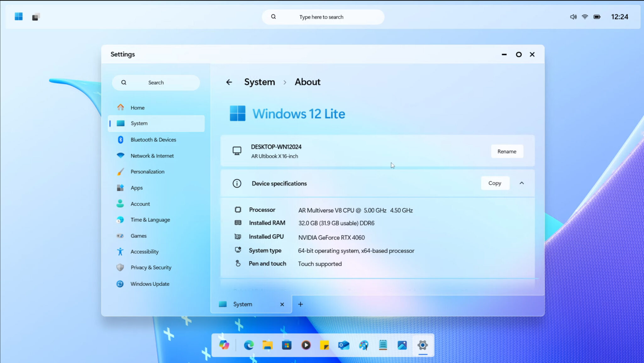Image resolution: width=644 pixels, height=363 pixels.
Task: Go to Accessibility settings
Action: tap(144, 251)
